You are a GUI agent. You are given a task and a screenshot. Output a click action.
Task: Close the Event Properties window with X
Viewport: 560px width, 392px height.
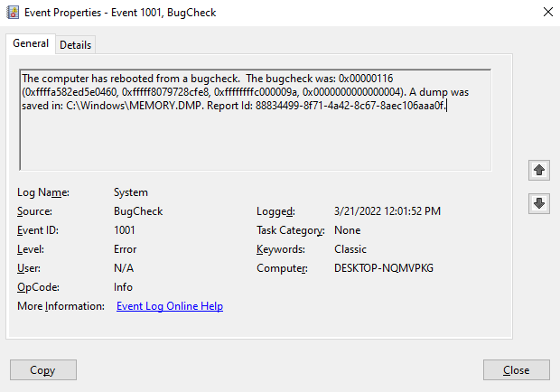(546, 14)
